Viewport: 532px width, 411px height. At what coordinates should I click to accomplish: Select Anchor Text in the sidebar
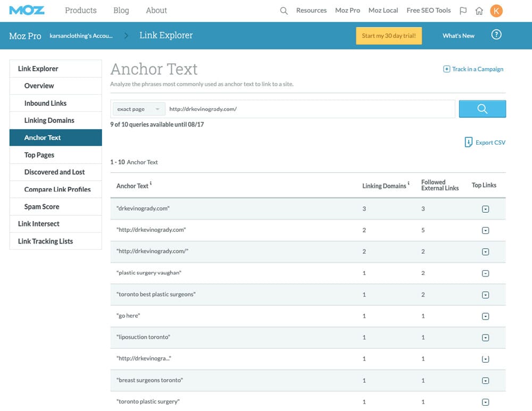56,138
